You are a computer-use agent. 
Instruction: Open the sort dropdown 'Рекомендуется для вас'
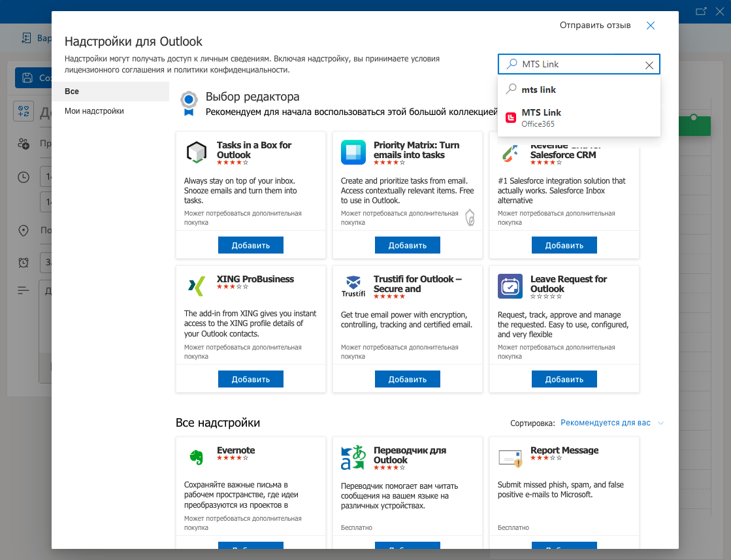605,422
